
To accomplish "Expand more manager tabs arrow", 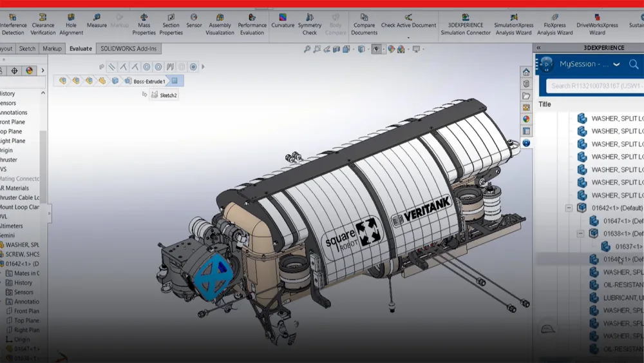I will pyautogui.click(x=43, y=71).
